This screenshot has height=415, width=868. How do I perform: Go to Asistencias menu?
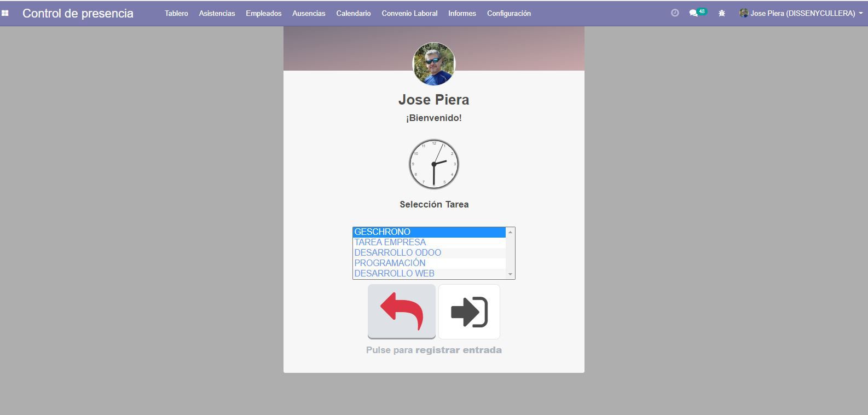click(x=217, y=13)
